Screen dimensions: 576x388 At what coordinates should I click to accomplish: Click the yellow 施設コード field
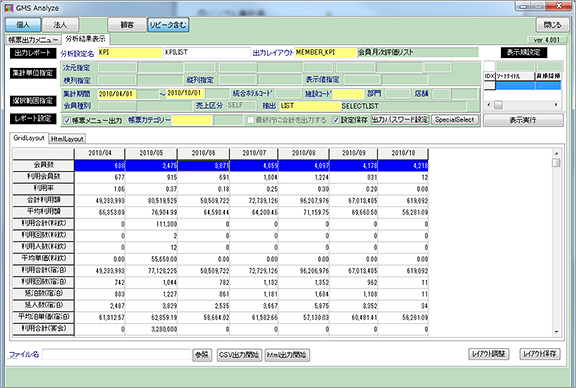pyautogui.click(x=348, y=94)
